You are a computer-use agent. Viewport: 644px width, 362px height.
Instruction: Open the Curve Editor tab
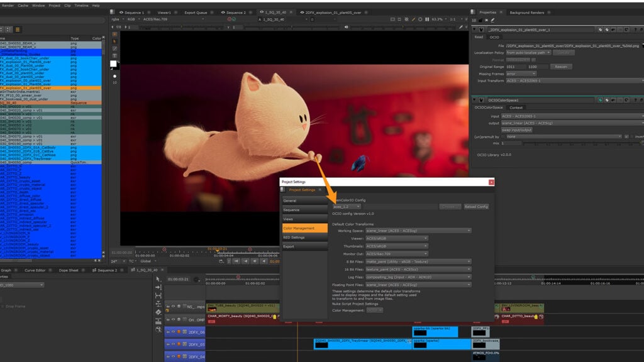(x=35, y=270)
